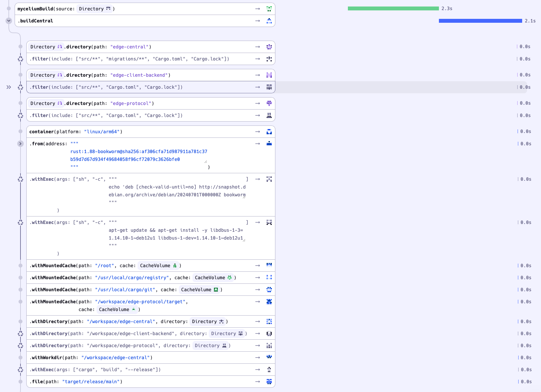Click arrow icon on the withWorkdir row
This screenshot has height=392, width=541.
257,358
